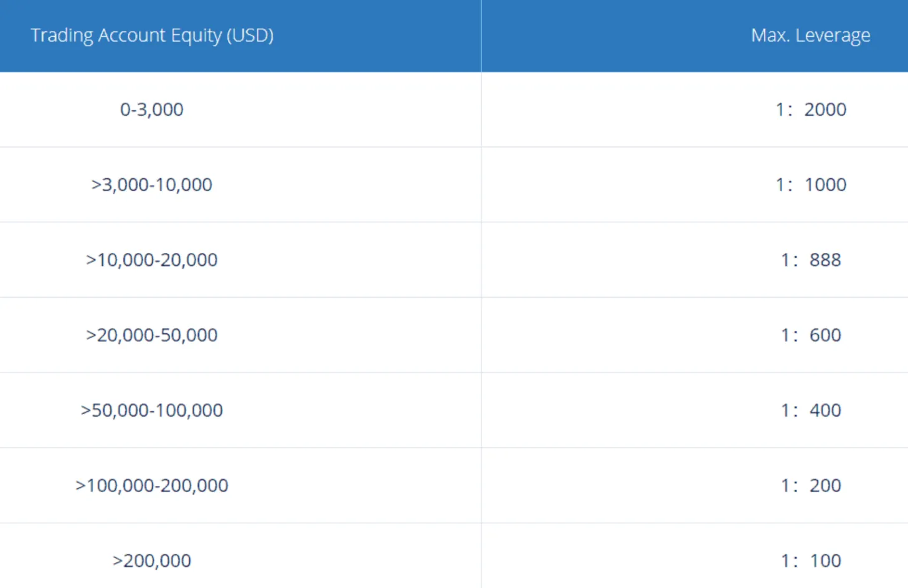Click the digits 2000 in first row
This screenshot has height=588, width=908.
coord(825,110)
